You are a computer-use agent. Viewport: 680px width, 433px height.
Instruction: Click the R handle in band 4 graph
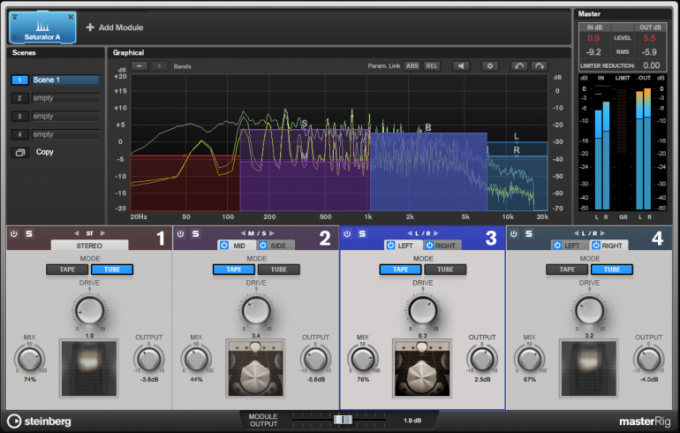(x=517, y=150)
